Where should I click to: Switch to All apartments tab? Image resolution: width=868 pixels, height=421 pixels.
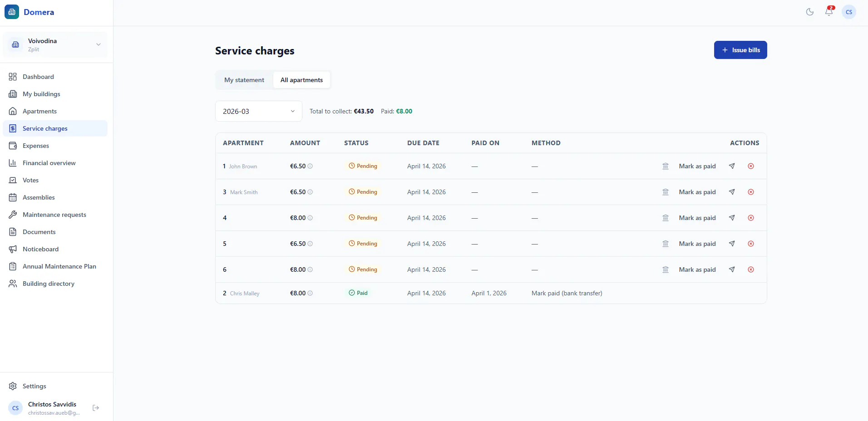click(x=301, y=80)
